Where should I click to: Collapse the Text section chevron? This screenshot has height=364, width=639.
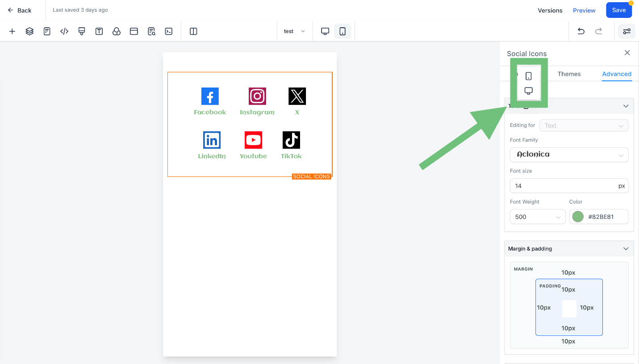[626, 106]
